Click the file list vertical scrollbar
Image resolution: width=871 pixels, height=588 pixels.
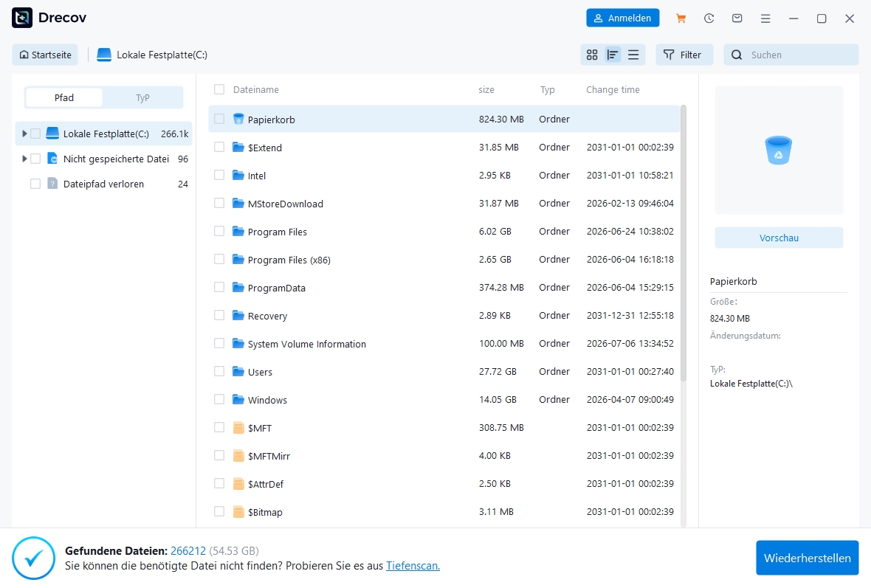[x=684, y=243]
